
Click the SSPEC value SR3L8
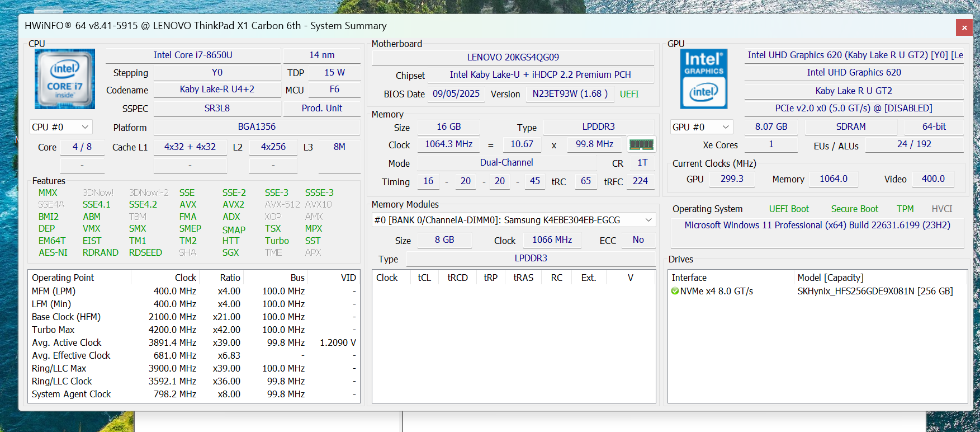click(x=217, y=108)
